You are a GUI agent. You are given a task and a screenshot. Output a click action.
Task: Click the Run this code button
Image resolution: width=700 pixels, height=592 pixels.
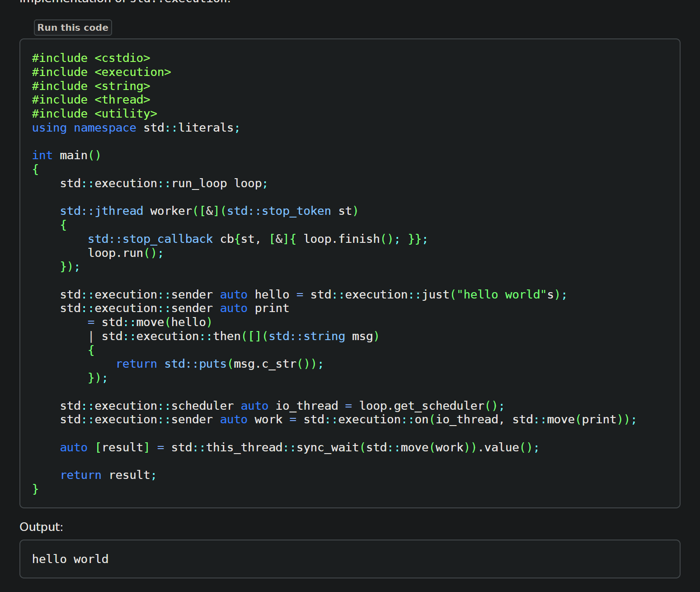point(73,28)
